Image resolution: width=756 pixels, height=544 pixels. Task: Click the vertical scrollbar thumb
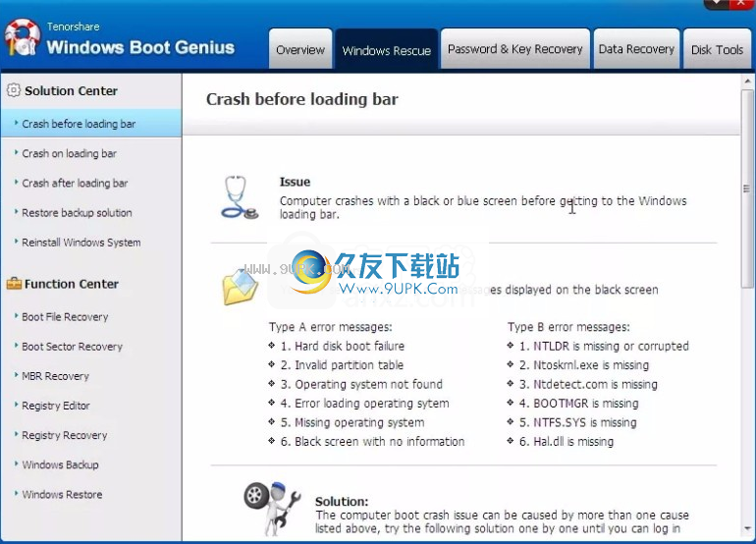tap(747, 189)
